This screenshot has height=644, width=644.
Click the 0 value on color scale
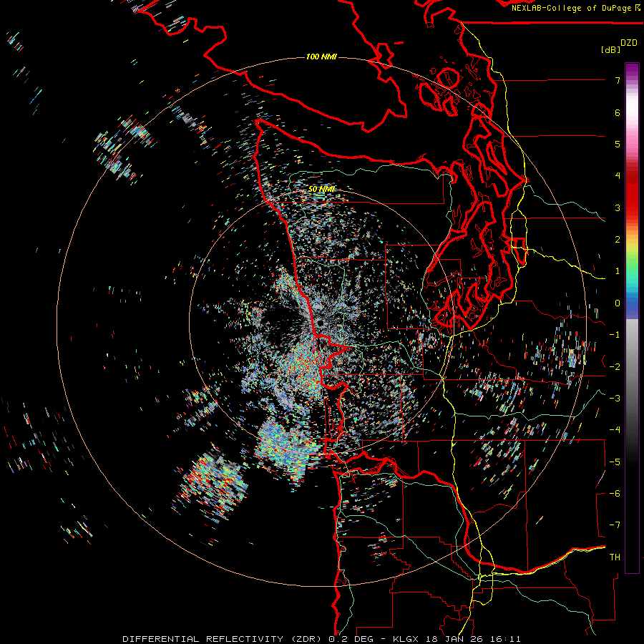618,303
